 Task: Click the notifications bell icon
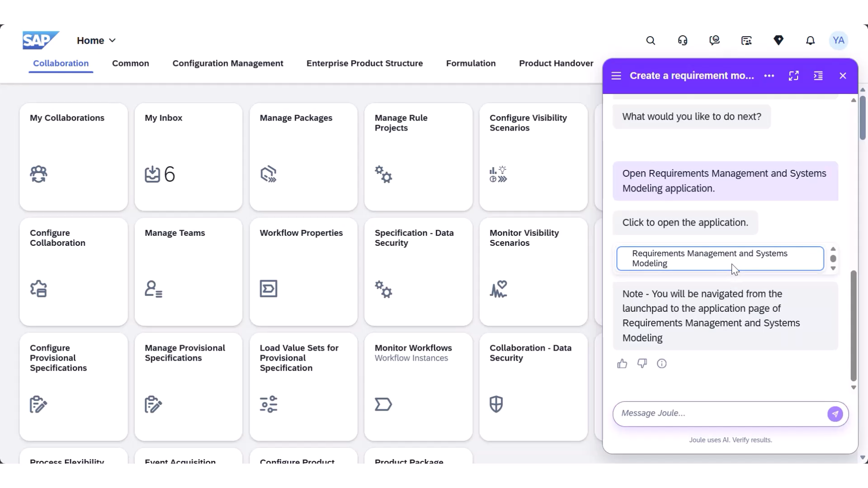(x=810, y=41)
